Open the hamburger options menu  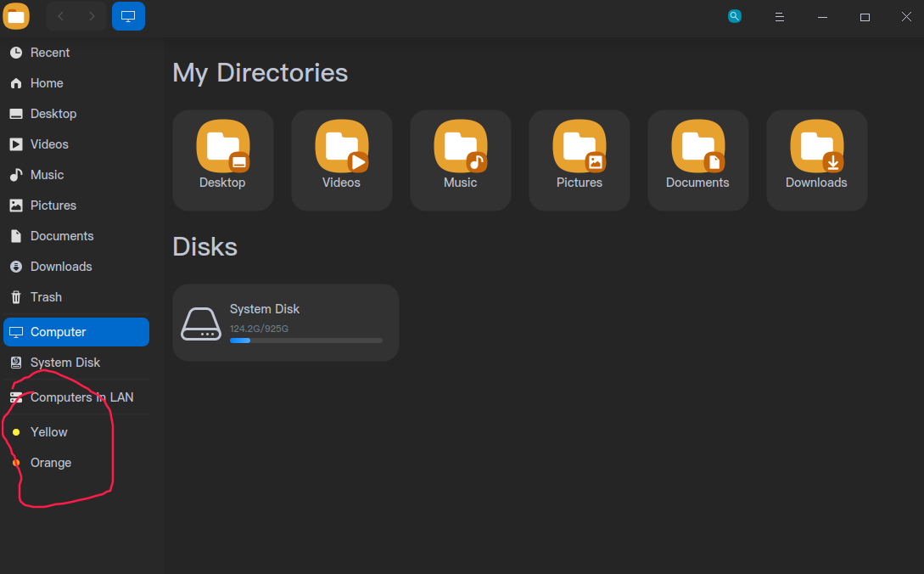coord(779,16)
